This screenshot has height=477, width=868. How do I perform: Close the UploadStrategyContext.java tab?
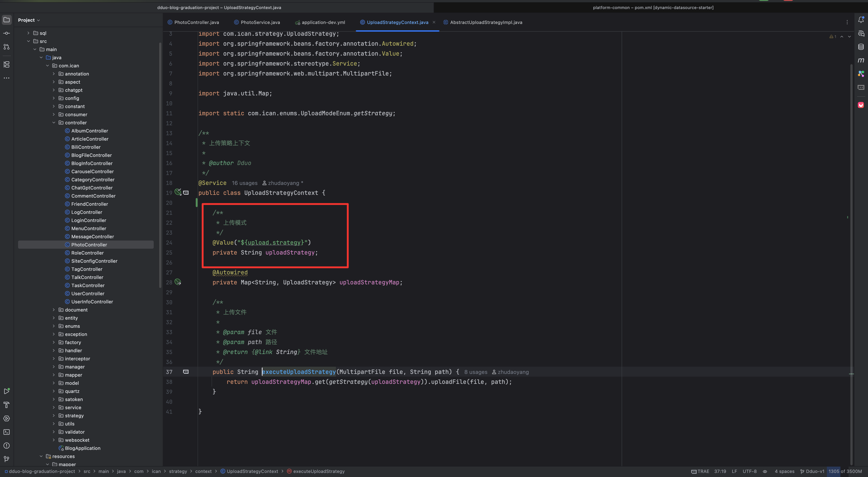(x=434, y=22)
